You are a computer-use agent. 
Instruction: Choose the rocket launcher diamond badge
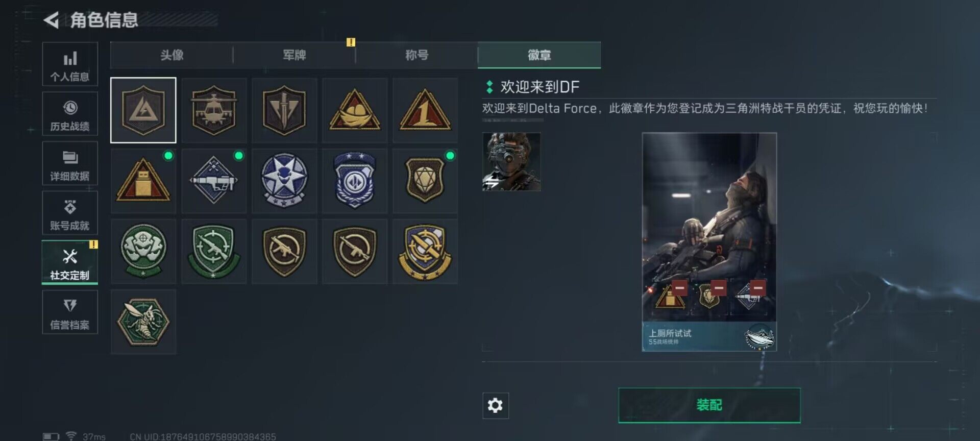pos(214,181)
